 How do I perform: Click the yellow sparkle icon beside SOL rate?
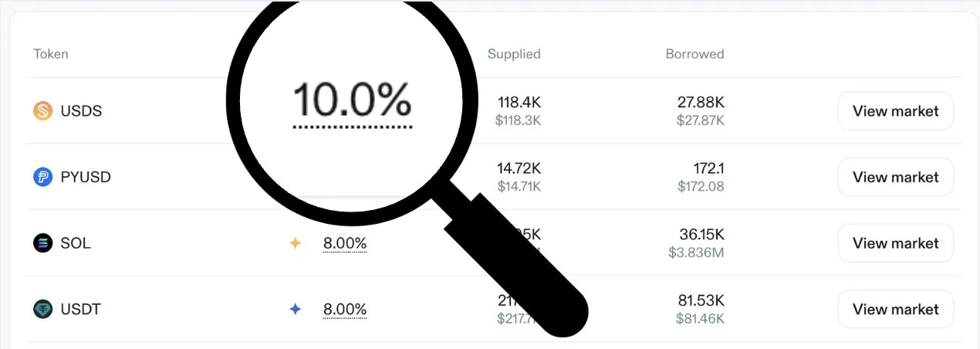point(295,243)
